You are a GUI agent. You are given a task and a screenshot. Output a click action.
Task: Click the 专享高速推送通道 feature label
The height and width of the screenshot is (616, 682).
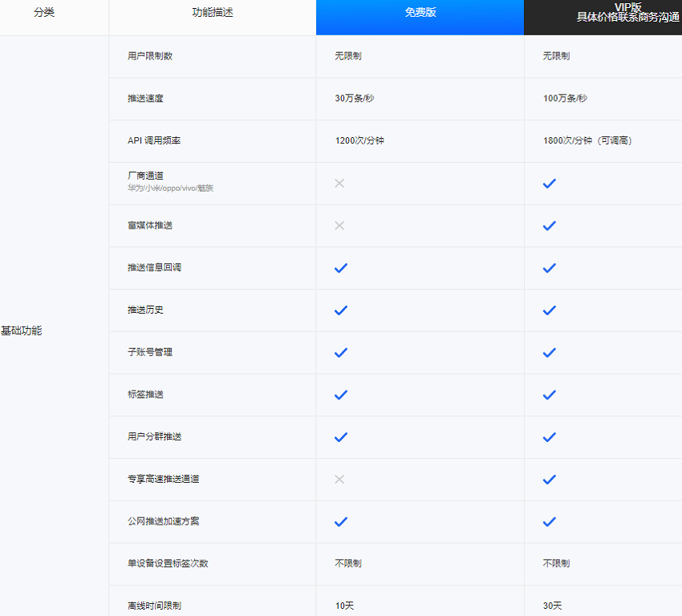point(164,479)
